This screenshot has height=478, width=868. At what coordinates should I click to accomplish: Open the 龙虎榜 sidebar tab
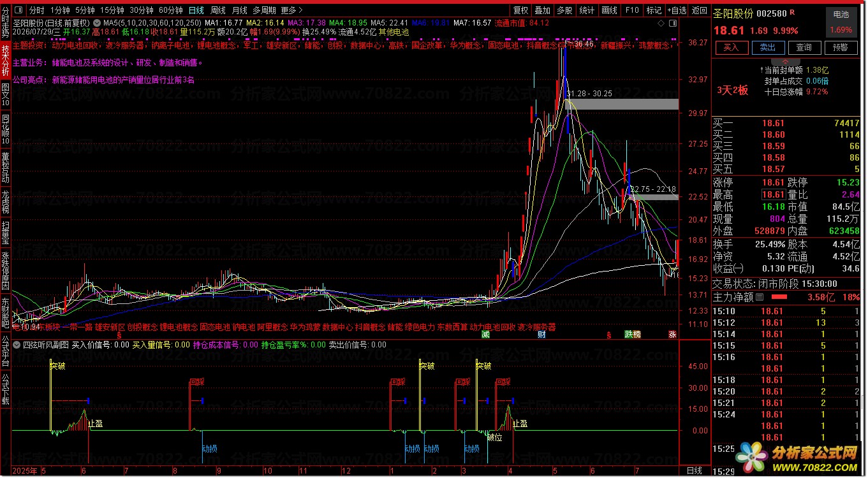[x=6, y=201]
